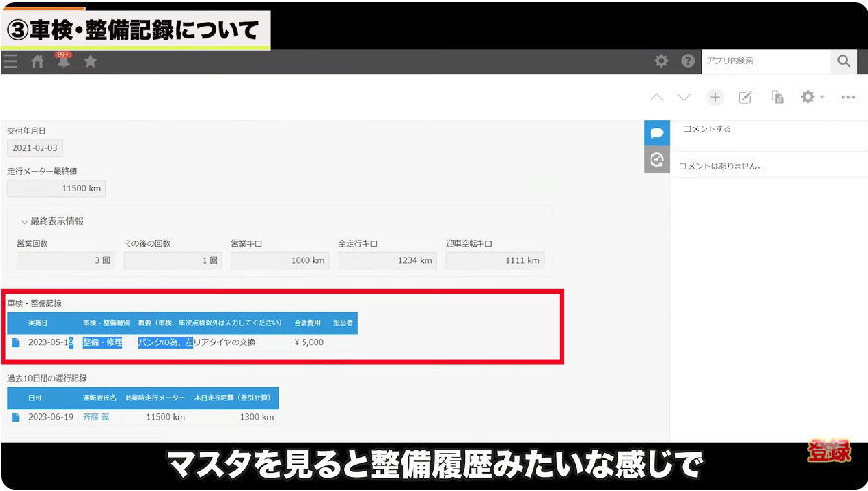Click the search magnifier button
The height and width of the screenshot is (491, 868).
pos(843,62)
